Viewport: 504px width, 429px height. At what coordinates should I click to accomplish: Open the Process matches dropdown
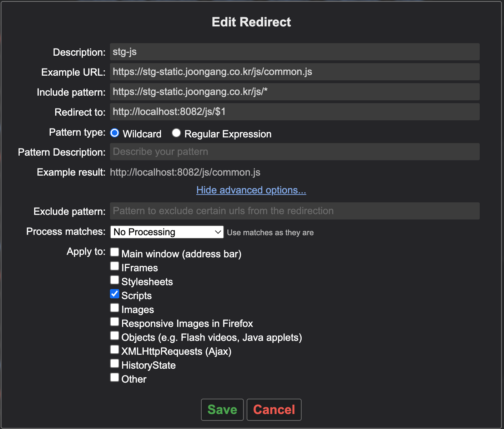point(167,232)
